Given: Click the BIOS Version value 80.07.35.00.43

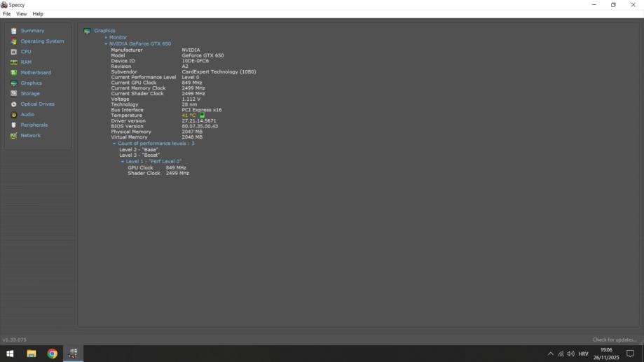Looking at the screenshot, I should click(x=200, y=127).
